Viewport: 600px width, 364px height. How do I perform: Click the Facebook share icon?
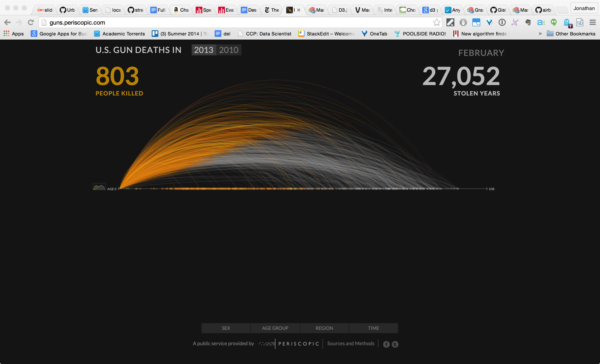(386, 344)
